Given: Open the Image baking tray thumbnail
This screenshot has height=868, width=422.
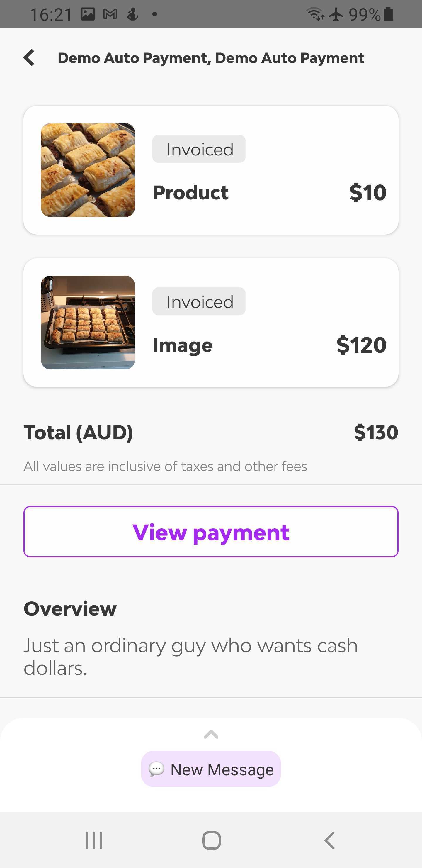Looking at the screenshot, I should pos(88,323).
